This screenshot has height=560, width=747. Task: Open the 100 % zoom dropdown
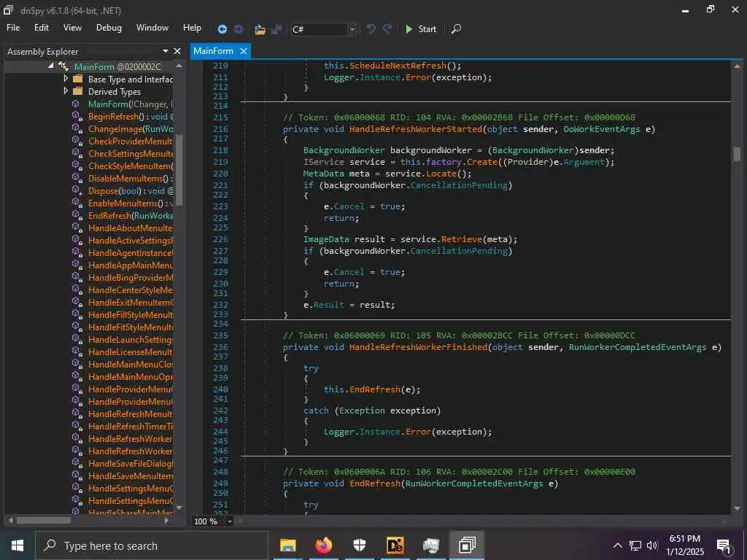click(x=230, y=521)
